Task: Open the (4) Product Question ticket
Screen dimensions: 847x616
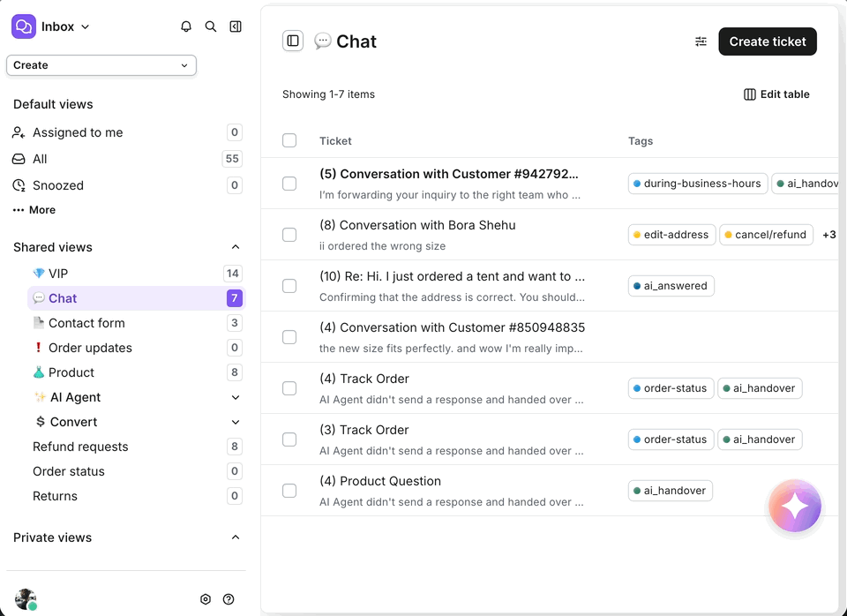Action: pyautogui.click(x=379, y=481)
